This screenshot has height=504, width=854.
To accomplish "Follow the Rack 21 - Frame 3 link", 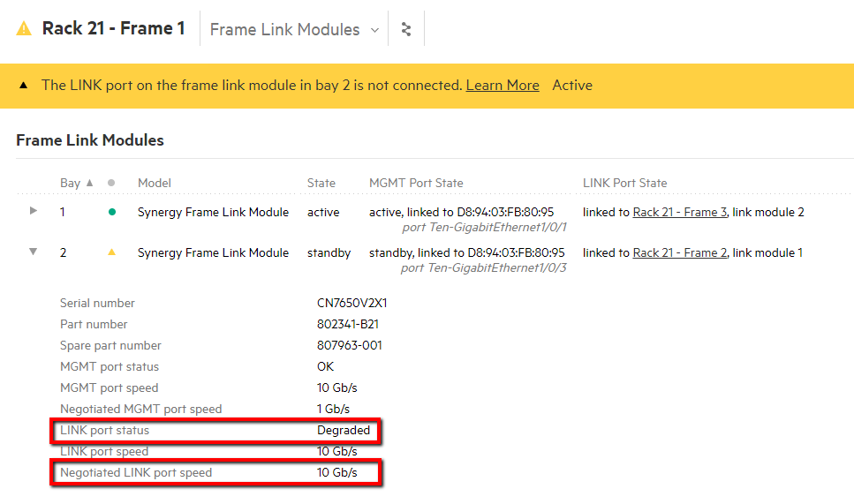I will click(679, 212).
